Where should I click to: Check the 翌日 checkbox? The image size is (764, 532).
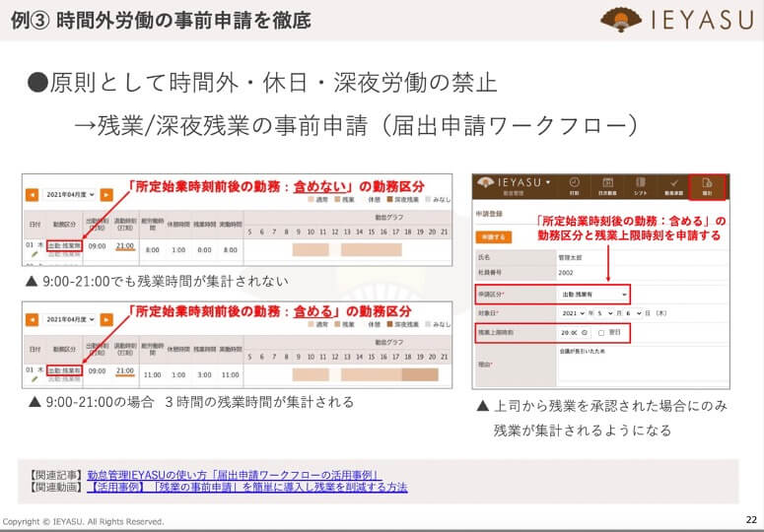[600, 333]
